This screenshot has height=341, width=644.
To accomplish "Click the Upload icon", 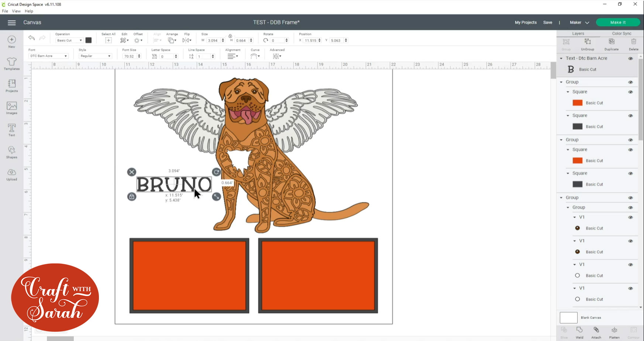I will pos(12,174).
